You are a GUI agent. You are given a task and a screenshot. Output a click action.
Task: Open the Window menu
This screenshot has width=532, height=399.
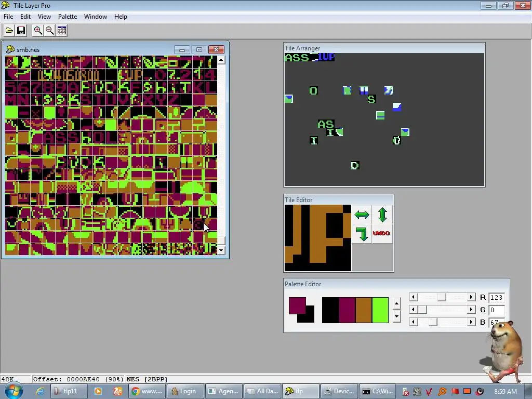coord(96,17)
